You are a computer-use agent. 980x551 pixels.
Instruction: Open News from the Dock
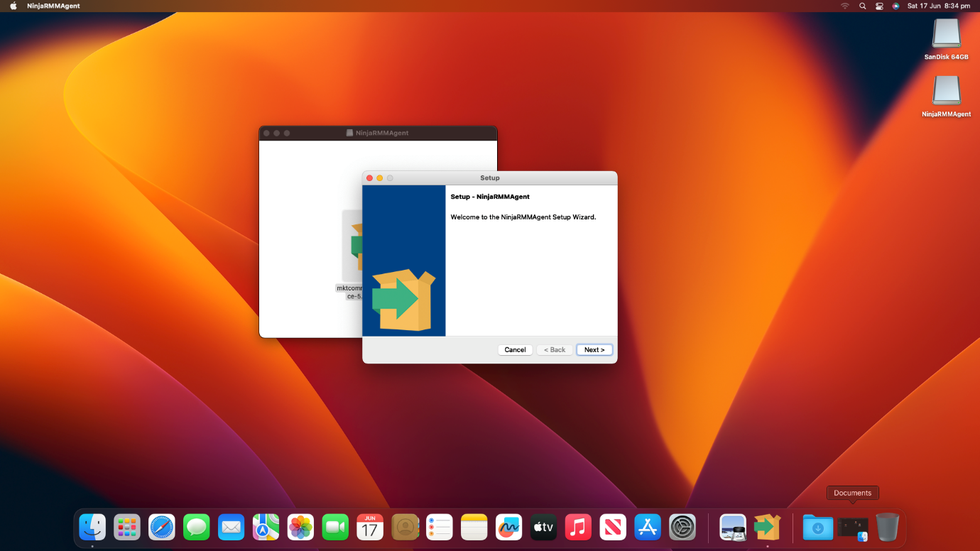click(x=614, y=528)
